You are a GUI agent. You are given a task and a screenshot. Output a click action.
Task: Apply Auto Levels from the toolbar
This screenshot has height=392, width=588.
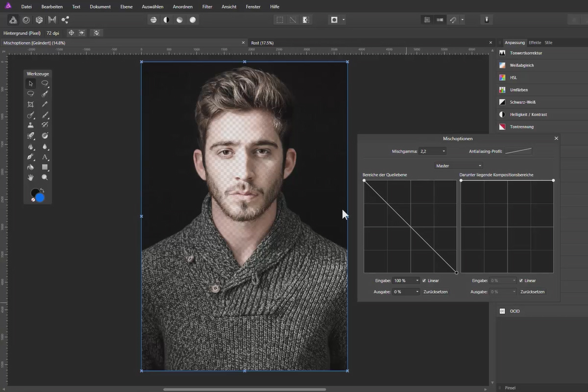153,20
